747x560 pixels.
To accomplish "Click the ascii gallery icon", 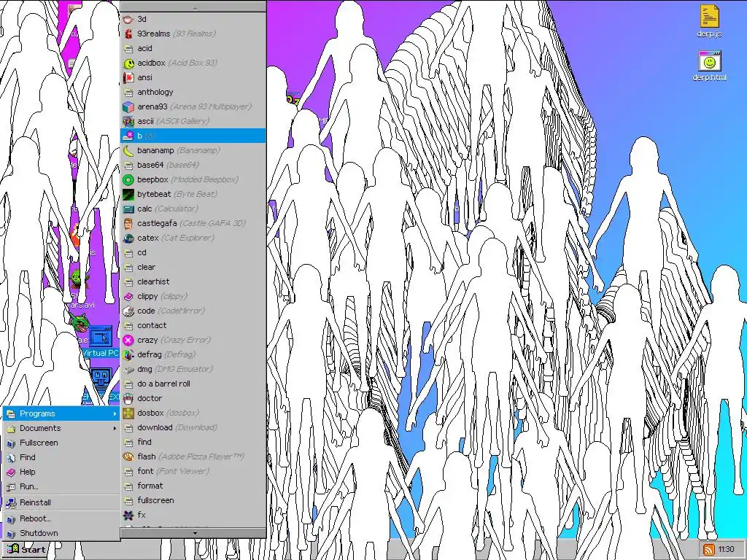I will point(128,122).
